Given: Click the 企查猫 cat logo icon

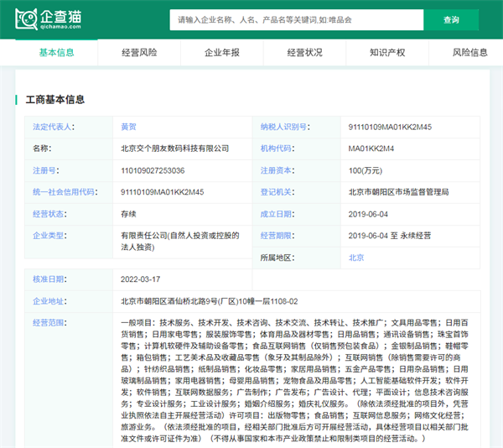Looking at the screenshot, I should 27,18.
